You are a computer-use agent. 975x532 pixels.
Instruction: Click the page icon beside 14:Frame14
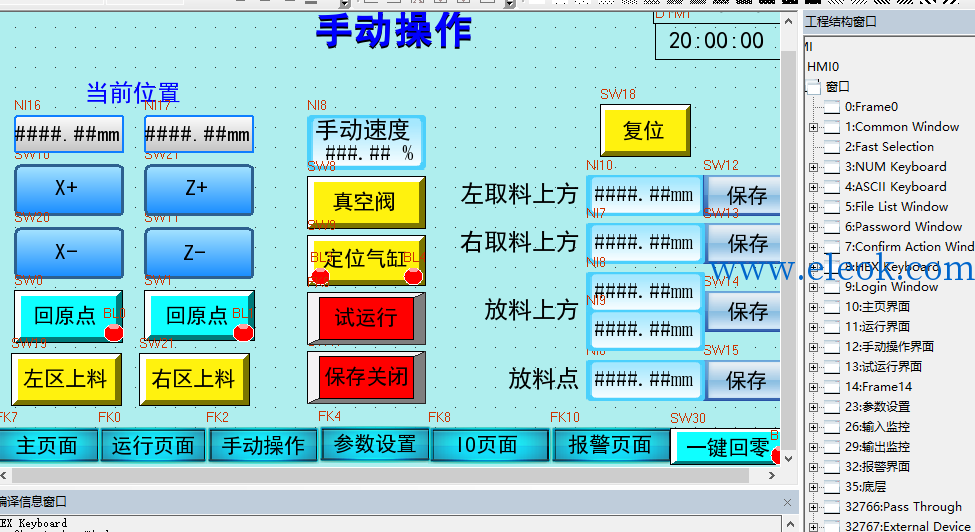(831, 387)
